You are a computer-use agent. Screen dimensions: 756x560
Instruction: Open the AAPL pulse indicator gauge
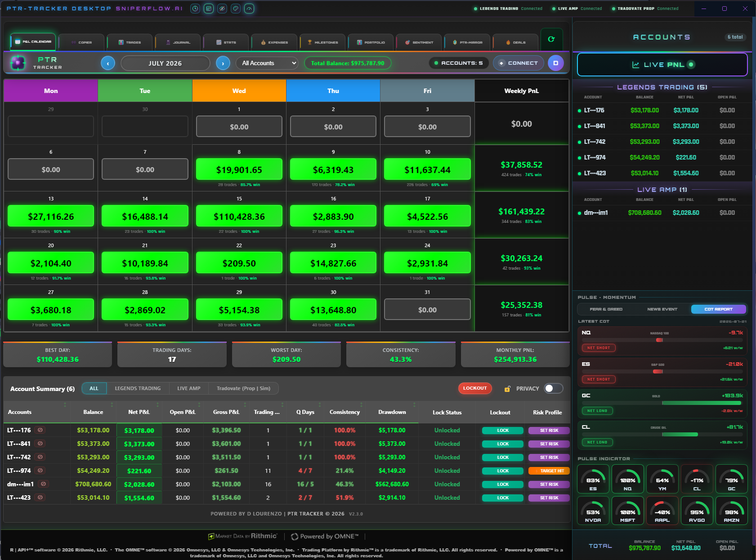tap(662, 510)
